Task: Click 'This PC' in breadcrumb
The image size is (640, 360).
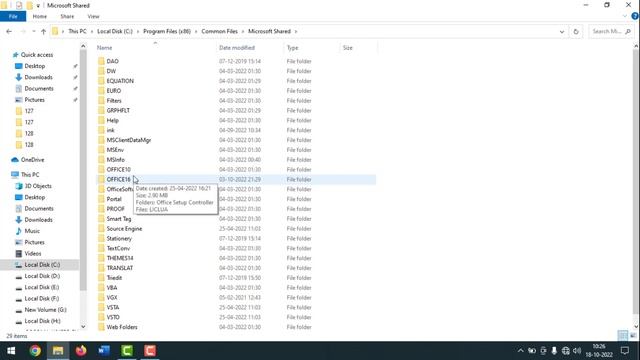Action: point(77,31)
